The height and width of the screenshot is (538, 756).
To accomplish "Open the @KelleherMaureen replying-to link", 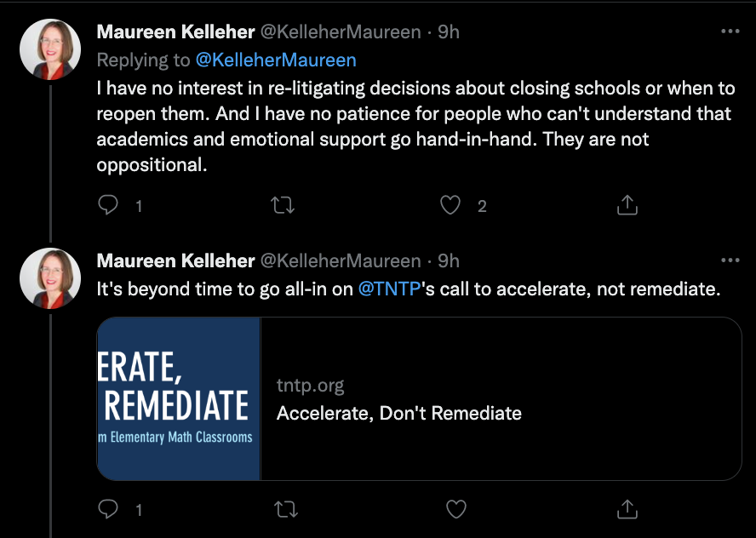I will point(276,60).
